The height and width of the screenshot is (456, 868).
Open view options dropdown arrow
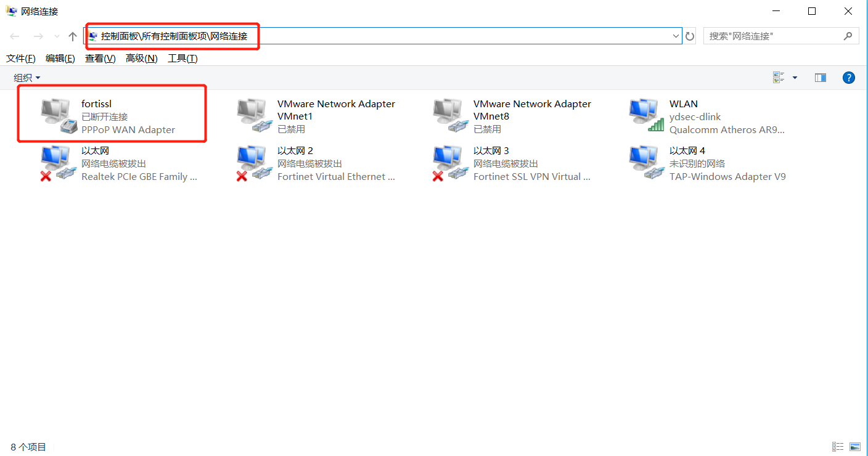point(795,78)
